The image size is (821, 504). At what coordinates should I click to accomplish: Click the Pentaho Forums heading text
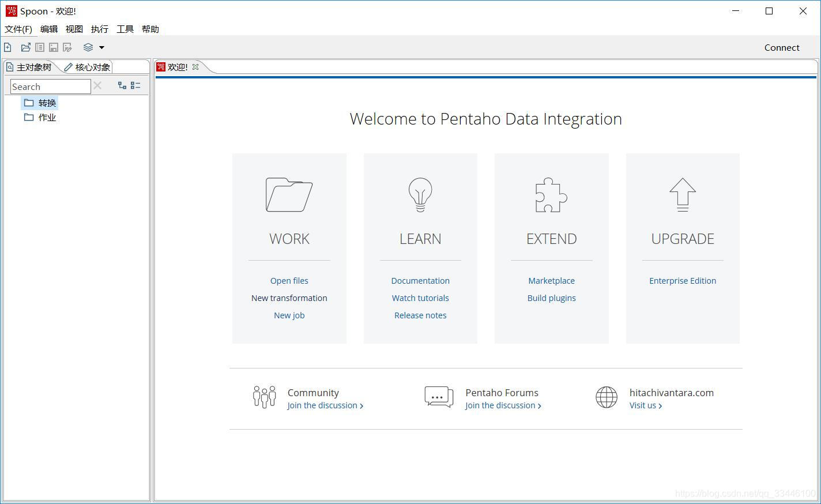pos(502,393)
